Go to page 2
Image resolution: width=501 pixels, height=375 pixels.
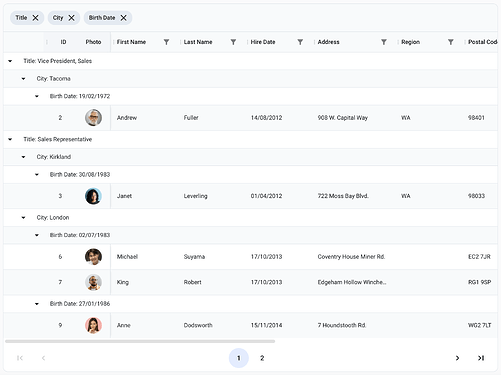[262, 358]
